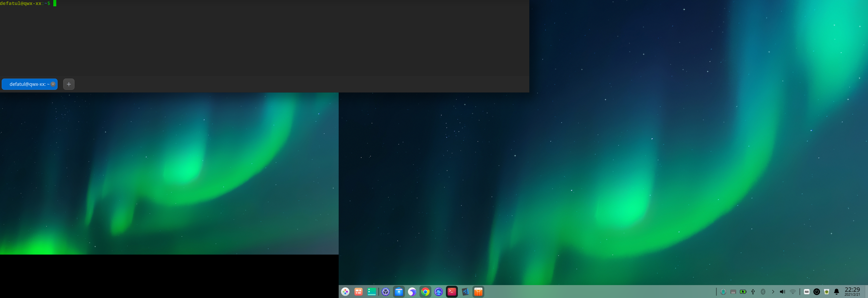
Task: Click the red terminal icon in dock
Action: click(x=452, y=292)
